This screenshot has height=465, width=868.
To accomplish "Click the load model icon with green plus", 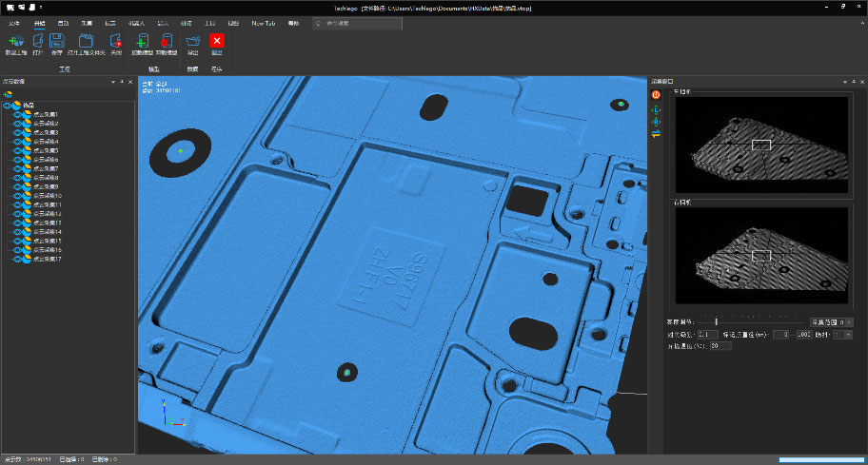I will 141,42.
